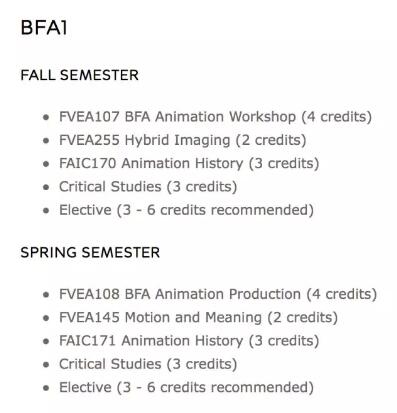This screenshot has height=413, width=397.
Task: Click bullet point beside FAIC171 course
Action: tap(46, 341)
